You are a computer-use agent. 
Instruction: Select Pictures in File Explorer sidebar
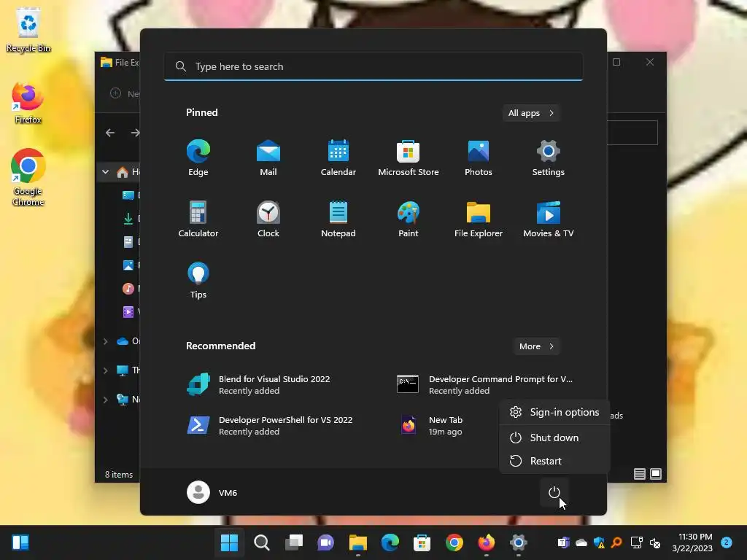tap(130, 265)
